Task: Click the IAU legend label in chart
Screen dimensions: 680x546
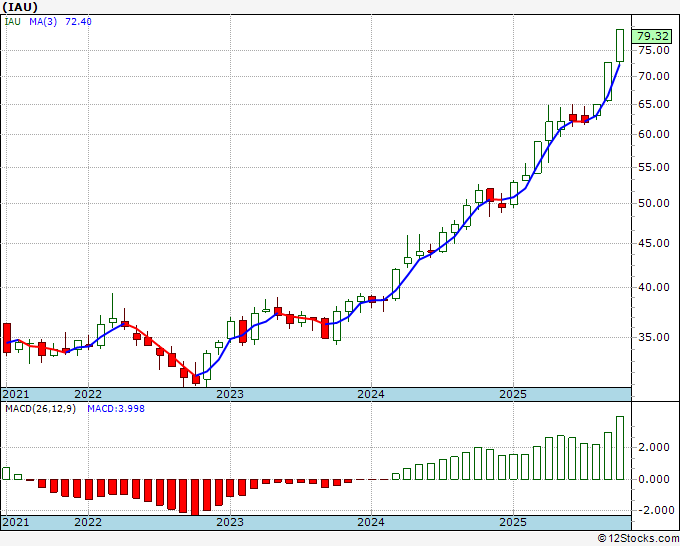Action: 13,22
